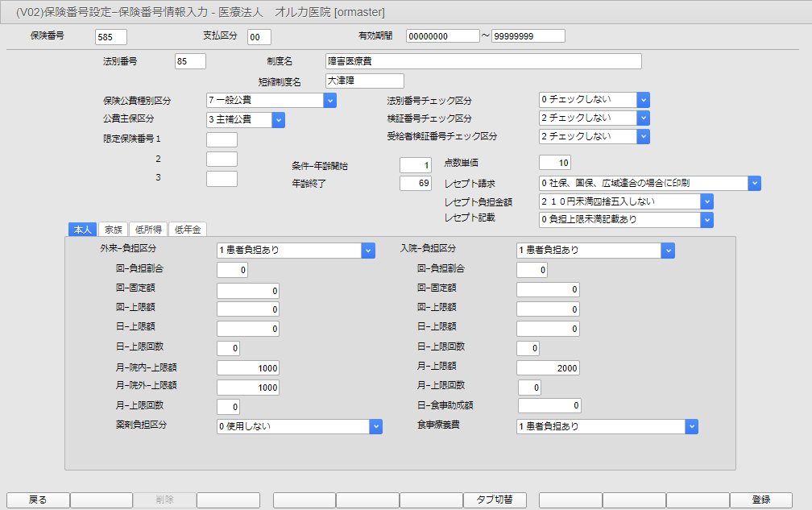The height and width of the screenshot is (510, 812).
Task: Click the タブ切替 button
Action: pos(495,500)
